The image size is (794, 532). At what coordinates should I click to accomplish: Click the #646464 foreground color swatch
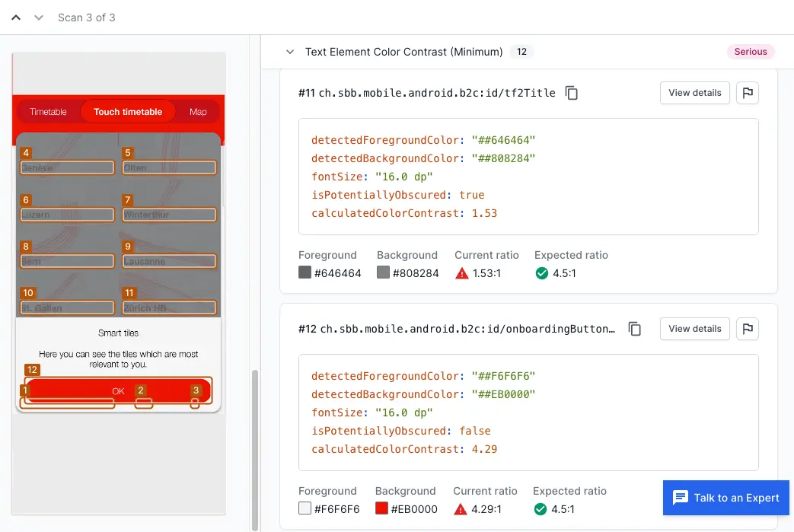pyautogui.click(x=305, y=273)
